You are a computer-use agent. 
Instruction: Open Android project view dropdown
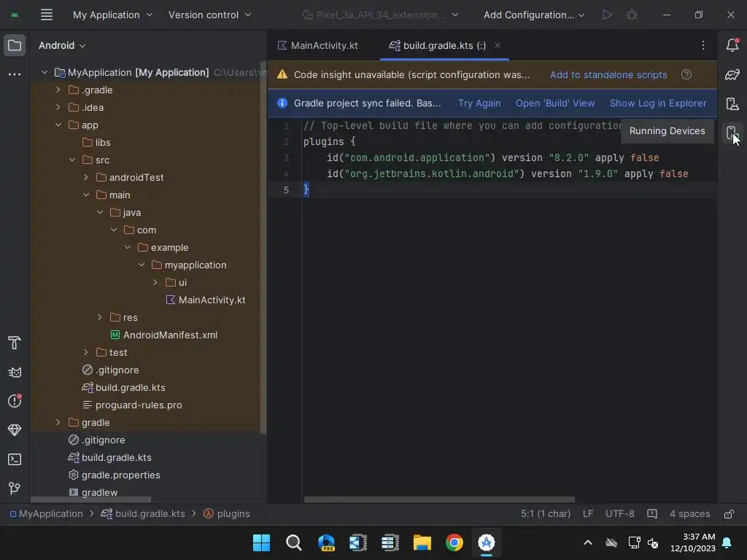(62, 46)
